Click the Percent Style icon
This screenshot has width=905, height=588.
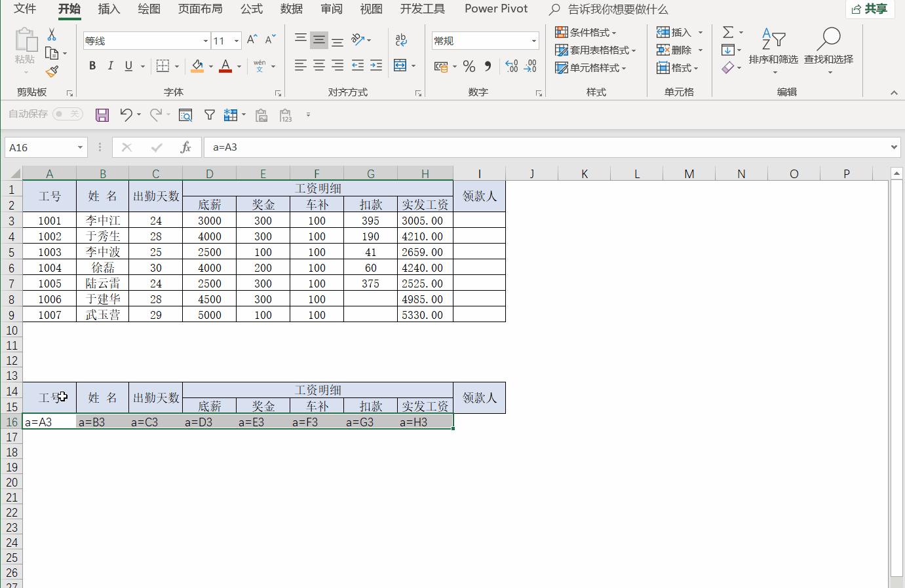(469, 66)
